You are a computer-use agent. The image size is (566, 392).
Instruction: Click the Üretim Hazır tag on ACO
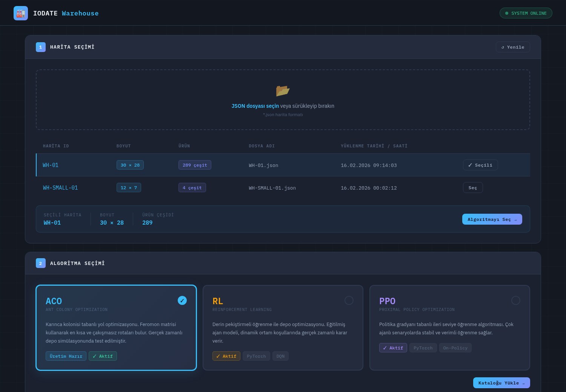[x=66, y=356]
